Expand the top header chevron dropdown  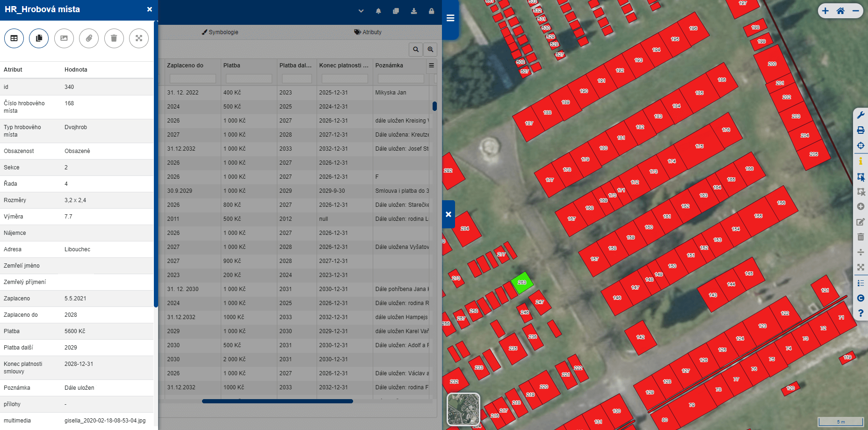click(x=361, y=11)
